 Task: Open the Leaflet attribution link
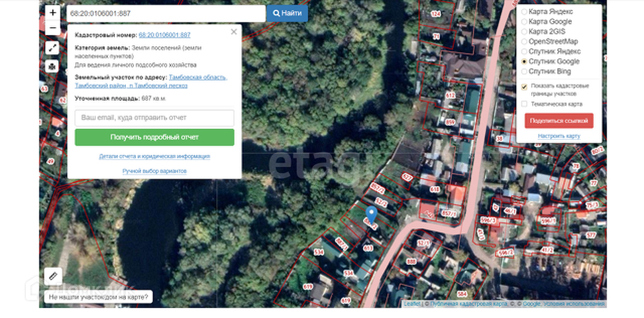click(412, 303)
